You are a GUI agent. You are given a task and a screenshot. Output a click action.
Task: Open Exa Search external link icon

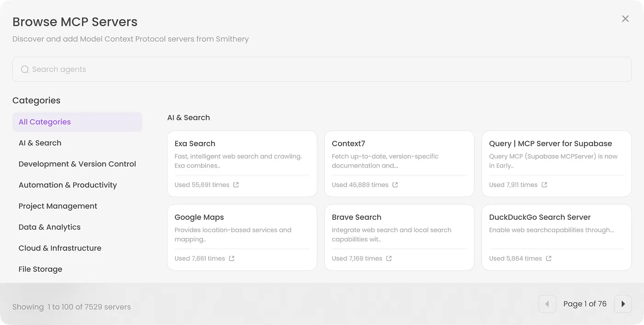[x=236, y=185]
